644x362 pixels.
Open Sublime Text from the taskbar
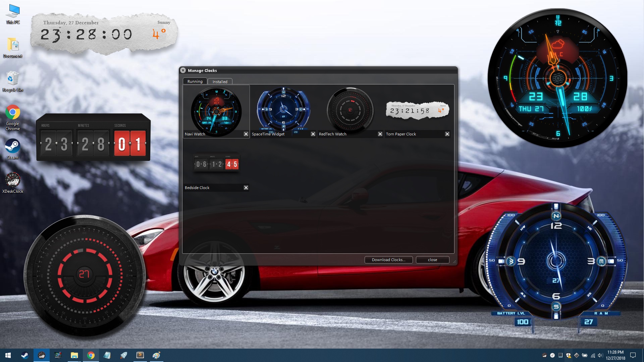(140, 355)
